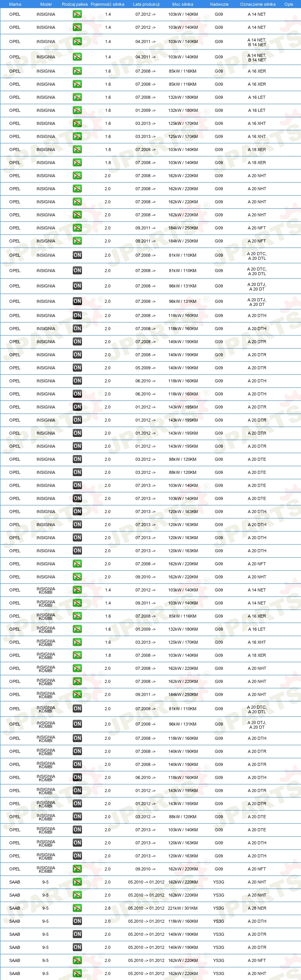The image size is (301, 980).
Task: Select A 20 DTC, A 20 DTL in KOMBI row
Action: click(x=257, y=709)
